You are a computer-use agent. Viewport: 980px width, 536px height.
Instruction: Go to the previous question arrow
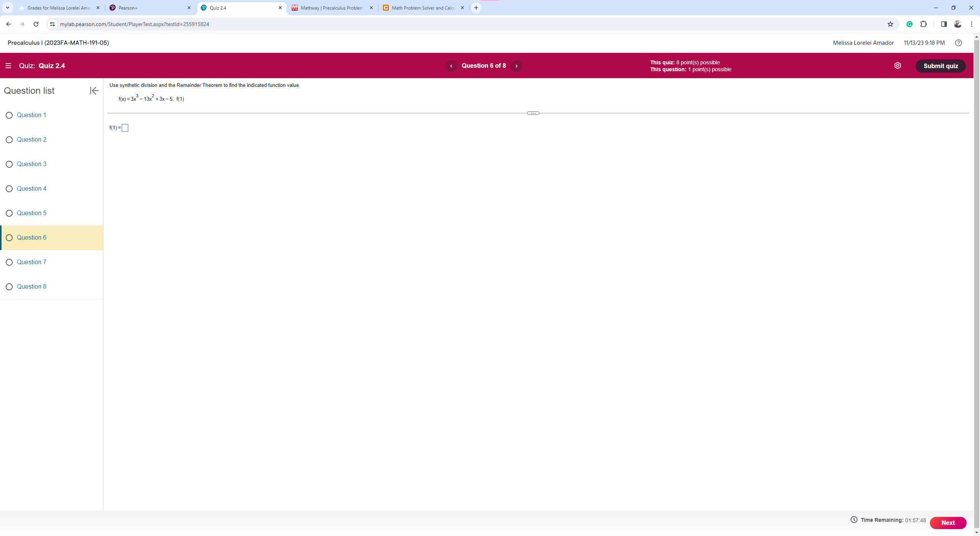(x=451, y=66)
